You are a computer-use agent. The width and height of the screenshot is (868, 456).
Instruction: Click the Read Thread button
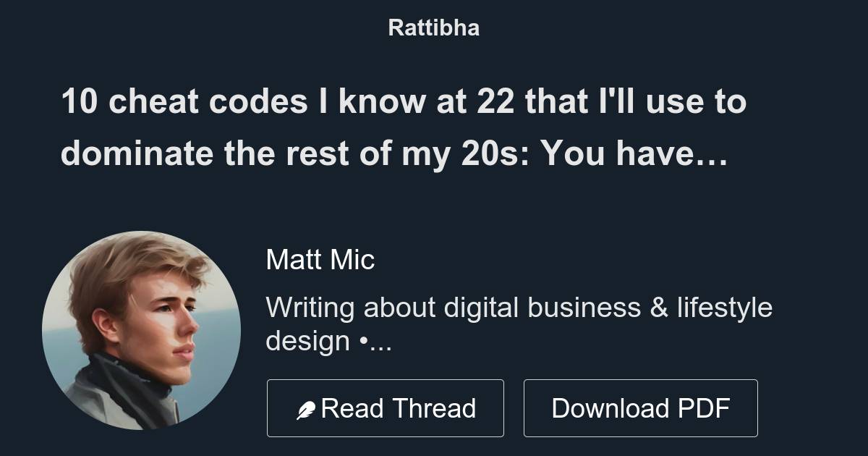pyautogui.click(x=386, y=408)
